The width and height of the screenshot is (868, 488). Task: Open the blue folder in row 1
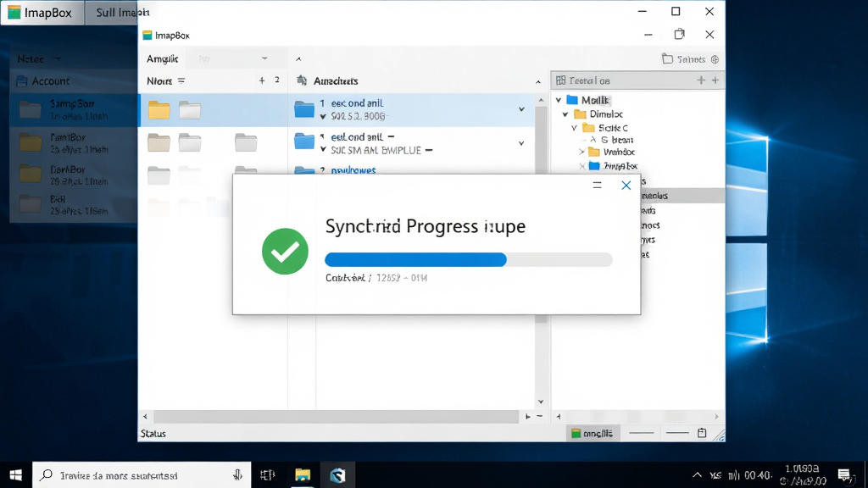[304, 109]
